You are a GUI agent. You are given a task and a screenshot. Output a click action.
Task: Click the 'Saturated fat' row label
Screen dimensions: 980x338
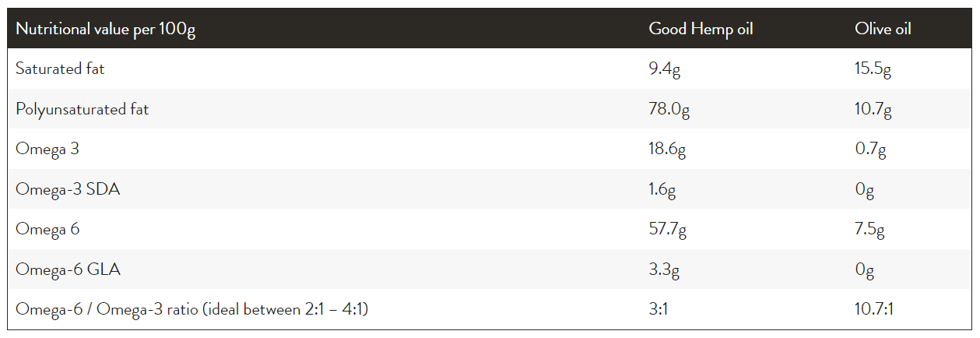coord(60,69)
